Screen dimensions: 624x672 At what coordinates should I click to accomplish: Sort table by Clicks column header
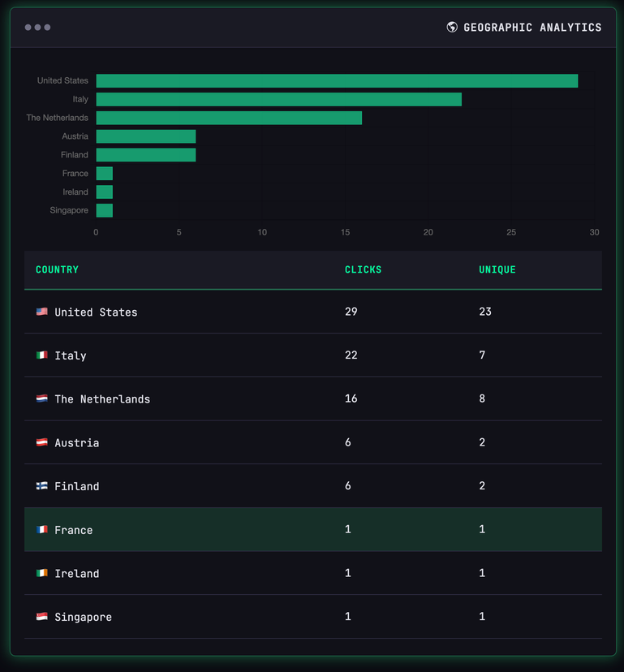coord(363,269)
